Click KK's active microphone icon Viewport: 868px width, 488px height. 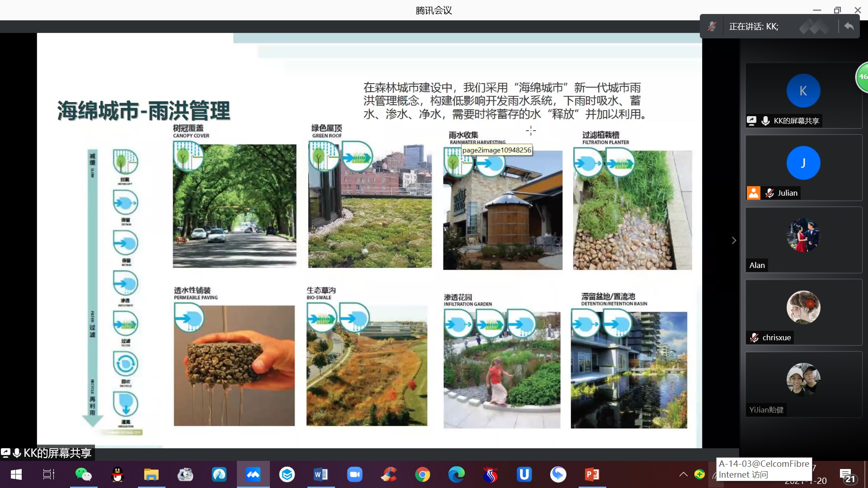point(765,121)
